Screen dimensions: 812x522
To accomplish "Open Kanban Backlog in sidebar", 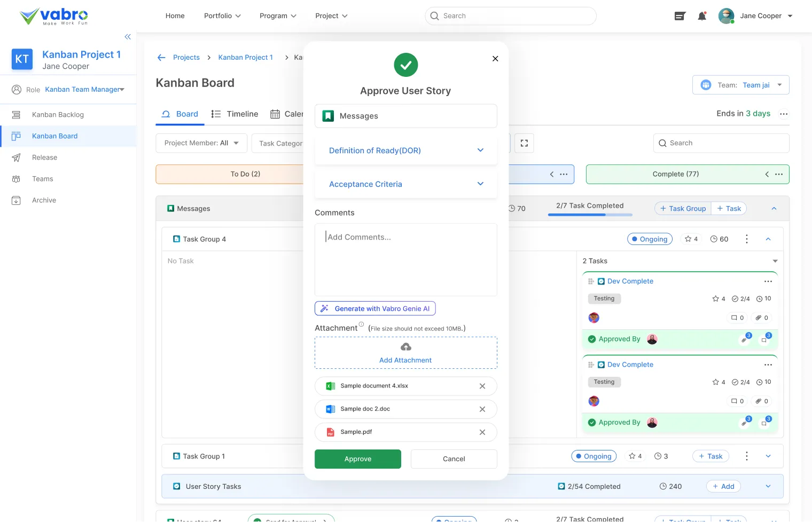I will coord(58,115).
